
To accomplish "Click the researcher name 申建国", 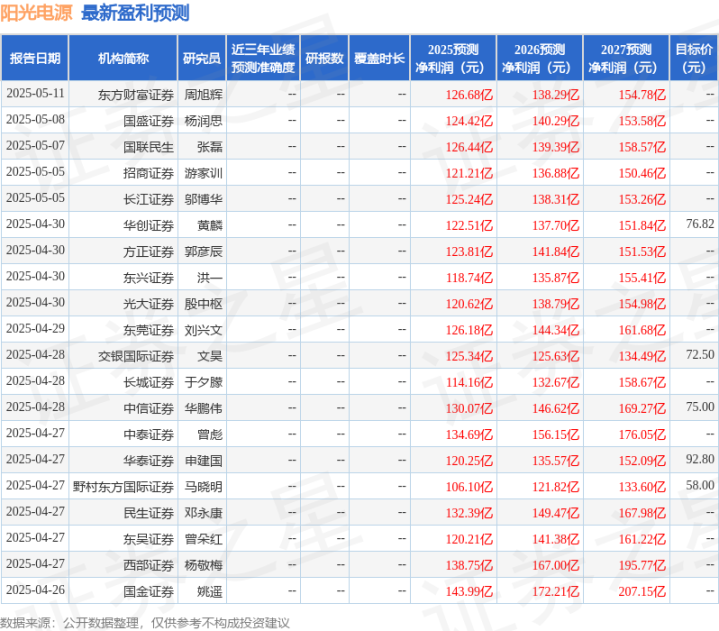I will coord(204,461).
